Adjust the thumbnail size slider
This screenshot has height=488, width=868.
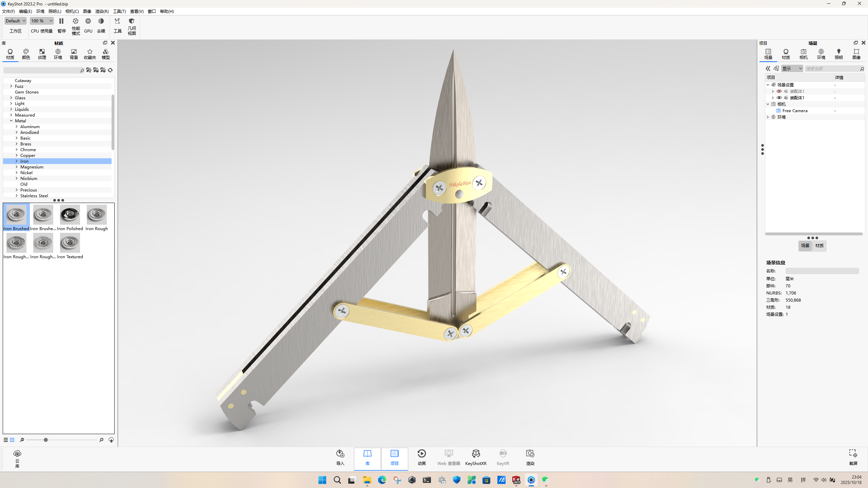point(46,440)
